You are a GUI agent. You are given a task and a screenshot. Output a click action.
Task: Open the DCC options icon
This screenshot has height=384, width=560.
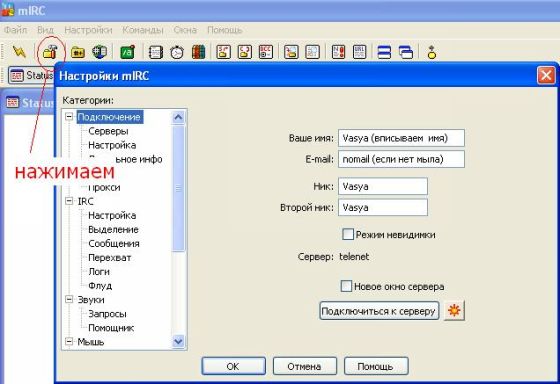point(266,52)
